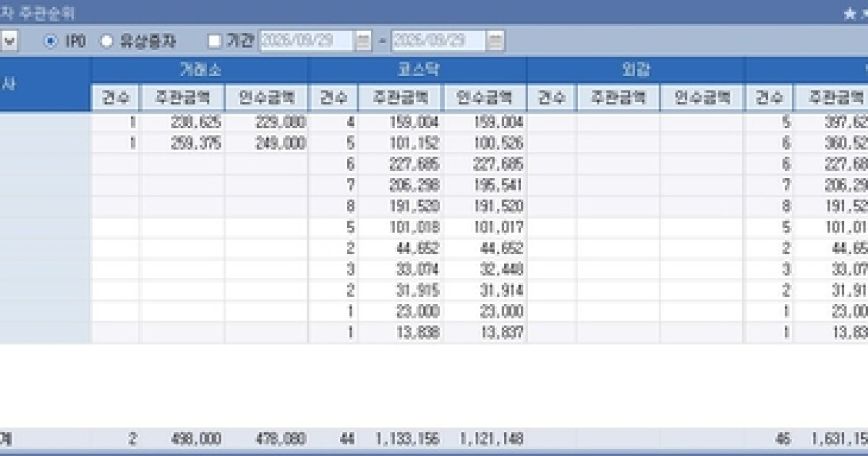
Task: Select the 코스닥 인수금액 cell 227,685
Action: tap(485, 164)
